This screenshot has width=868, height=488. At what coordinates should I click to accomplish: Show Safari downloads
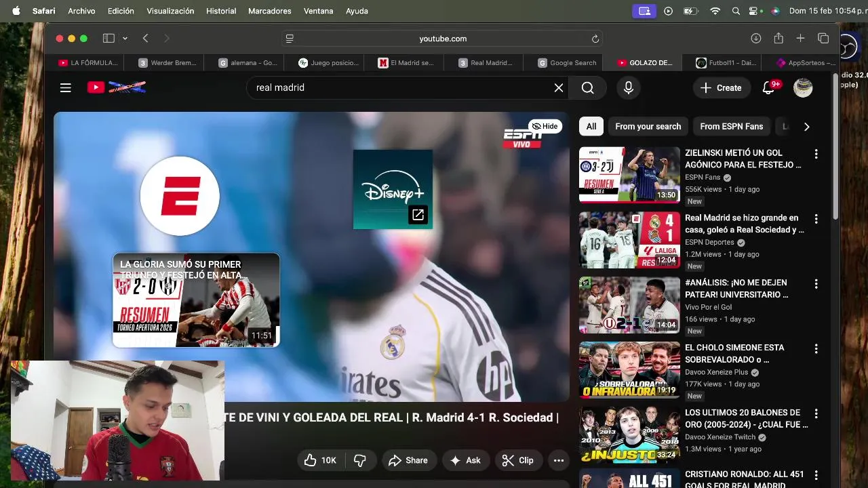click(x=756, y=39)
